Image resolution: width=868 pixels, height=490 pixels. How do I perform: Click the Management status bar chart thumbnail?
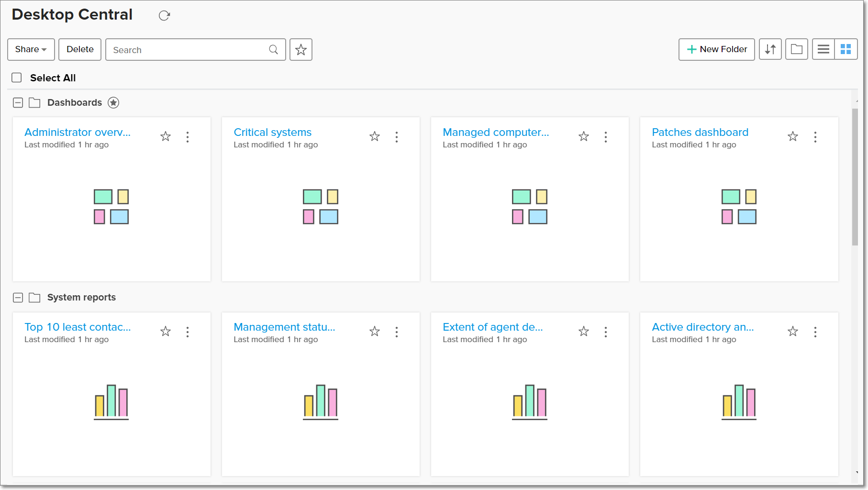point(321,402)
